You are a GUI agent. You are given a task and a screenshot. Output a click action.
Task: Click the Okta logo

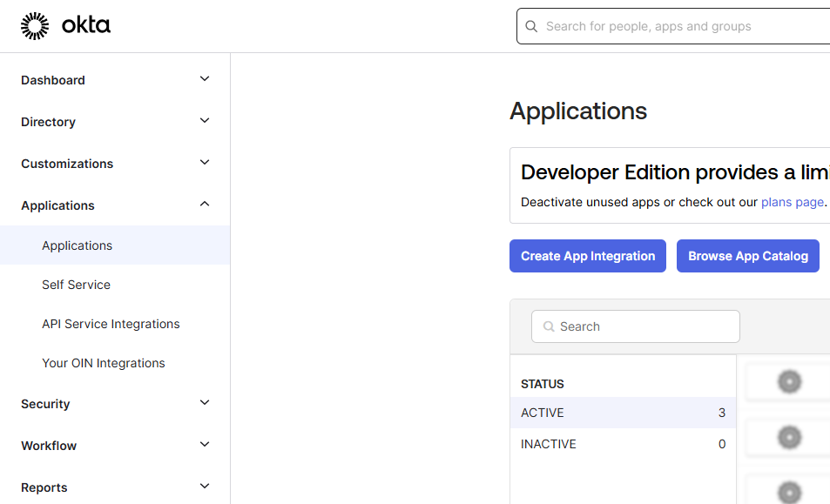pyautogui.click(x=65, y=25)
